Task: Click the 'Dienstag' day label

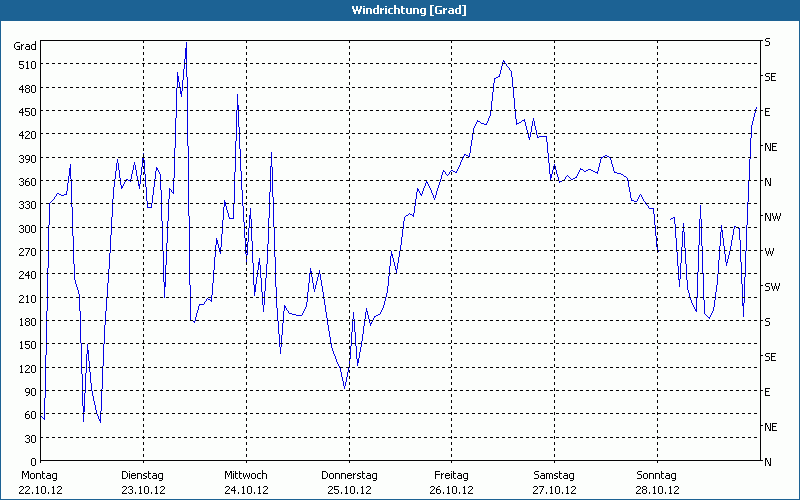Action: point(142,476)
